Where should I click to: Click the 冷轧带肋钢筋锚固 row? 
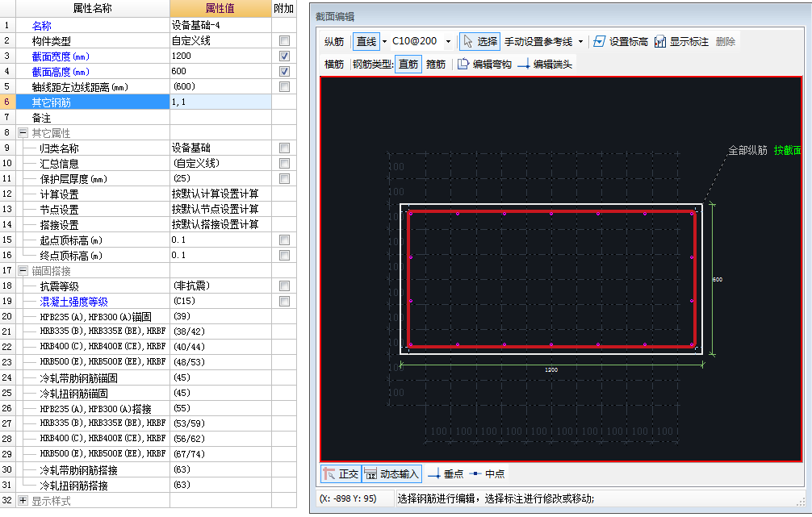click(148, 377)
